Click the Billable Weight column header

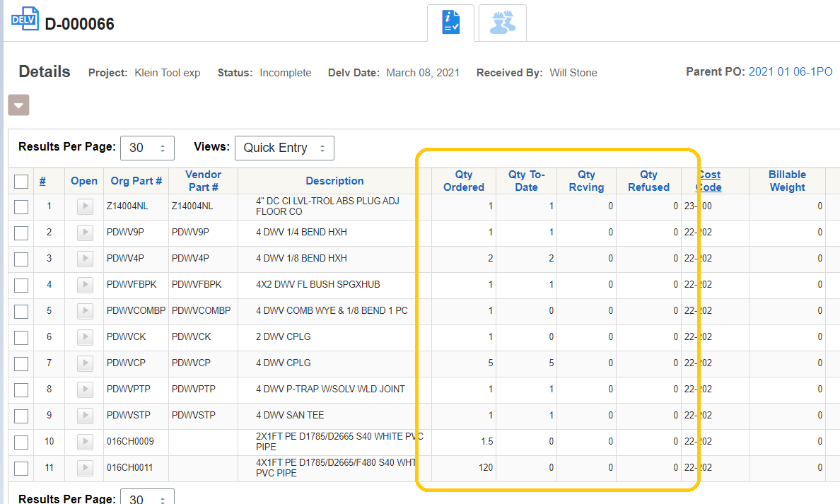(x=787, y=181)
